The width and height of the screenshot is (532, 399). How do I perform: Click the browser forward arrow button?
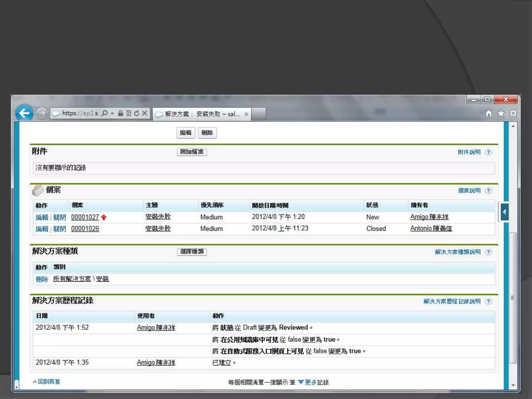click(42, 113)
